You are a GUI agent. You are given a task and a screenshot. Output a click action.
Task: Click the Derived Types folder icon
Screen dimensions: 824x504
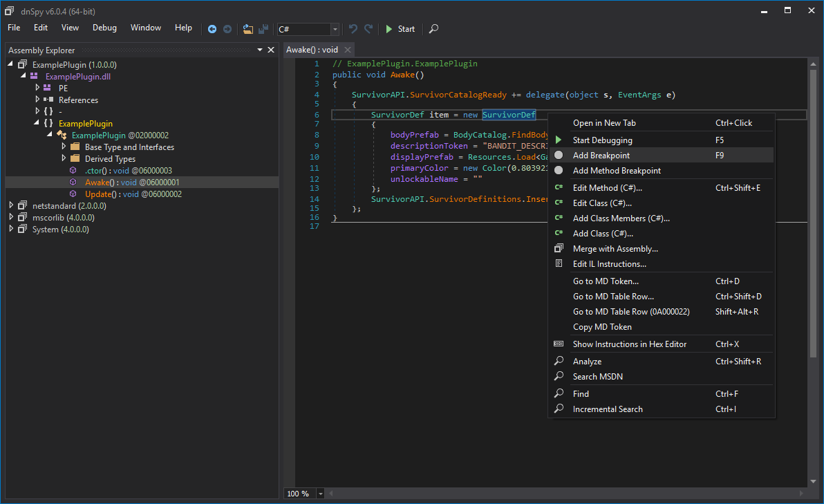point(75,158)
